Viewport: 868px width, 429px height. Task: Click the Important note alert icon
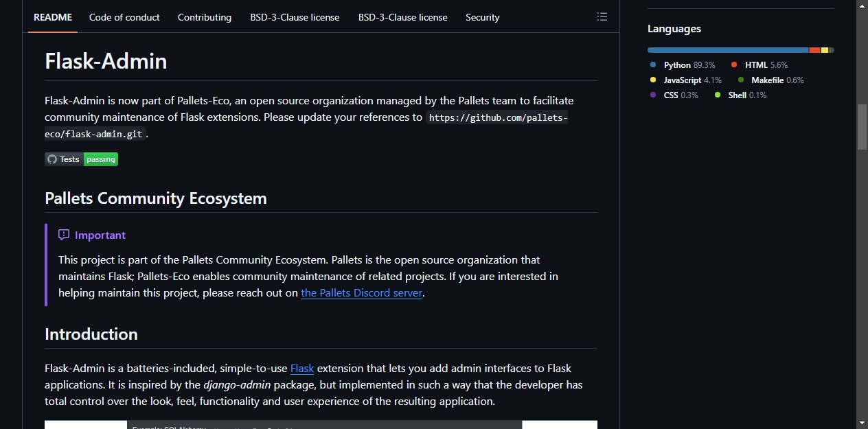point(64,235)
